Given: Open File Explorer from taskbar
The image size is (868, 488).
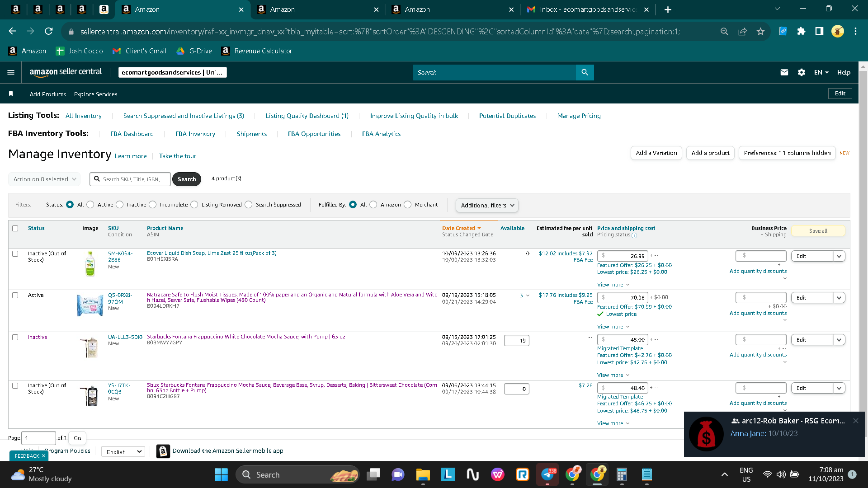Looking at the screenshot, I should [x=423, y=474].
